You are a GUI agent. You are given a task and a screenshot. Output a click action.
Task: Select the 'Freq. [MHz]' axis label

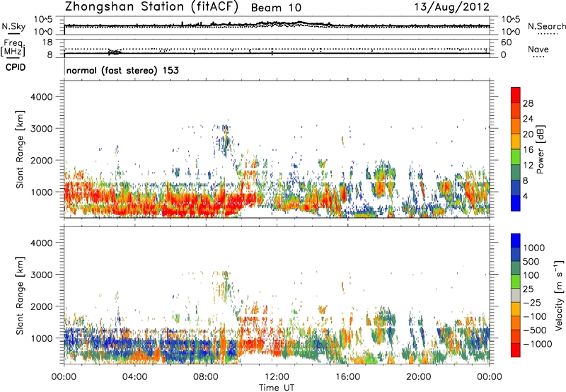click(x=13, y=47)
